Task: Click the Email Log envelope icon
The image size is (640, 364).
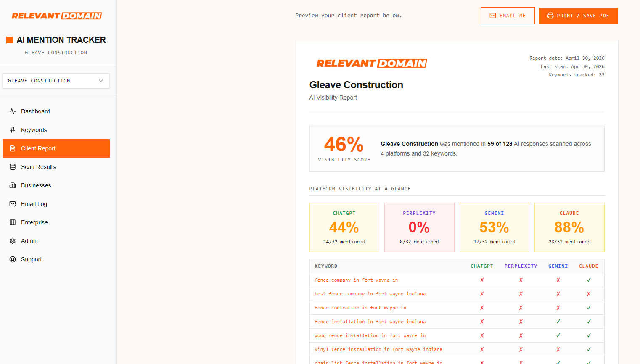Action: coord(13,204)
